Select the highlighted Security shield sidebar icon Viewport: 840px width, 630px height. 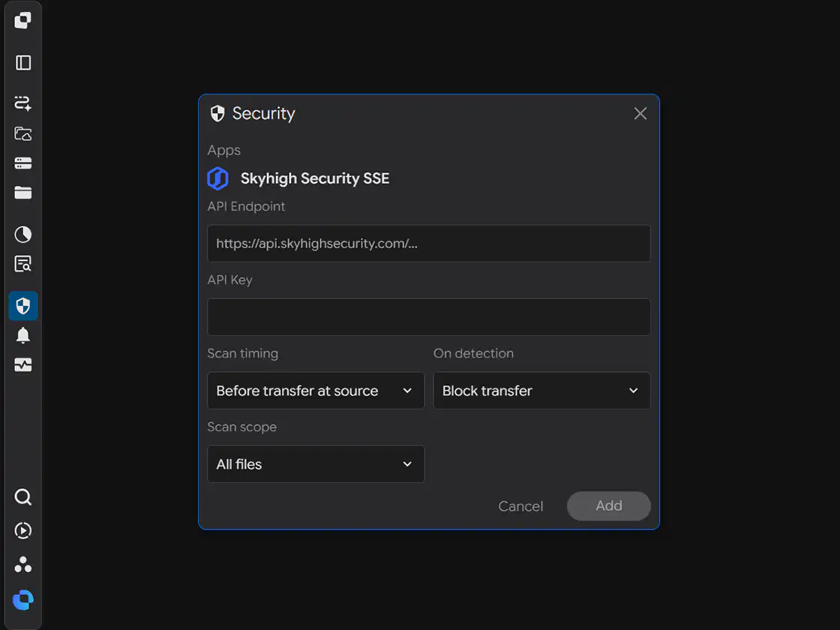click(x=23, y=306)
